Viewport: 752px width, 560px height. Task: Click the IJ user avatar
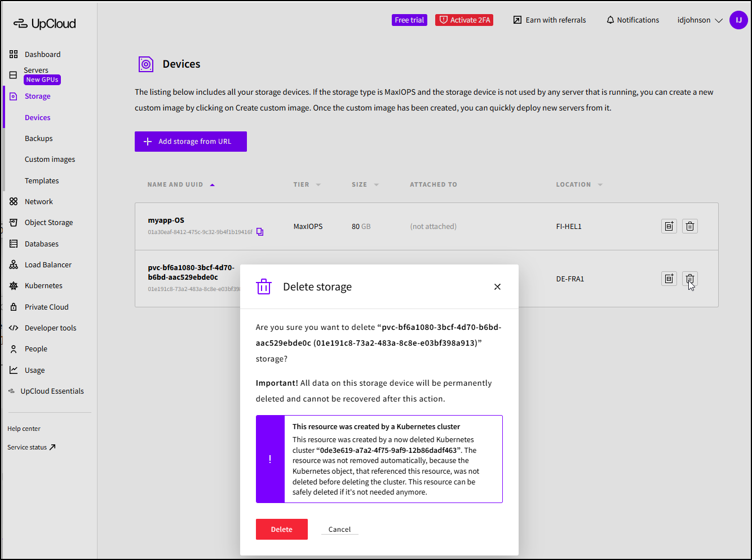738,20
